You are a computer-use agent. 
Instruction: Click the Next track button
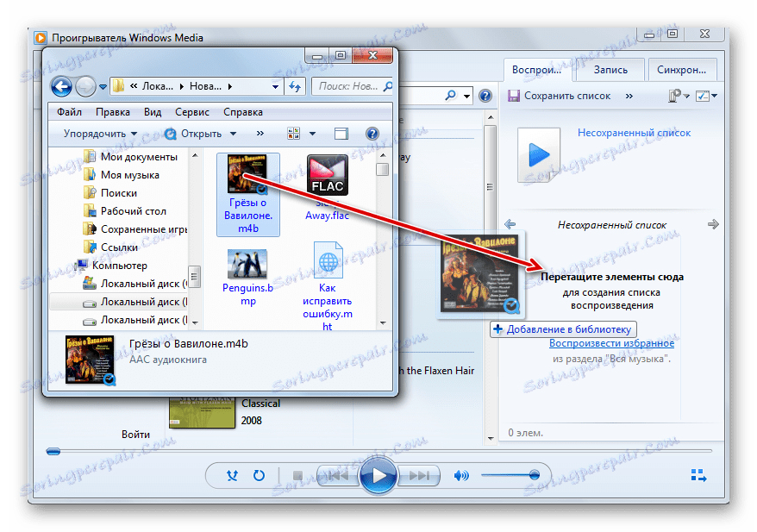(419, 476)
